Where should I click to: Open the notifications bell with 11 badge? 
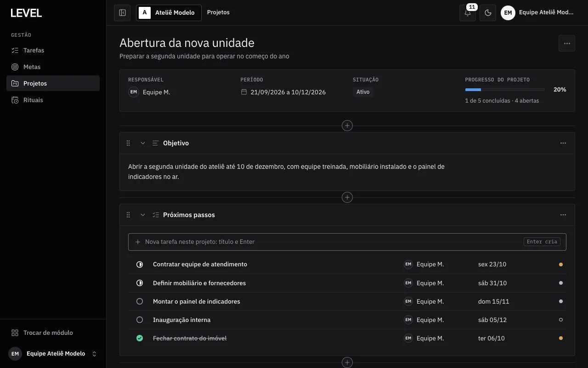click(x=468, y=13)
